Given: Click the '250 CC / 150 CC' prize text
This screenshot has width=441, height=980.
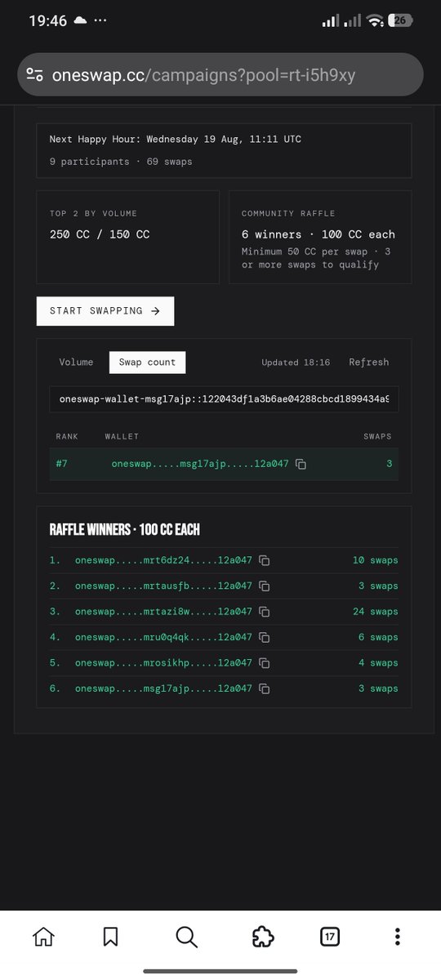Looking at the screenshot, I should tap(100, 234).
